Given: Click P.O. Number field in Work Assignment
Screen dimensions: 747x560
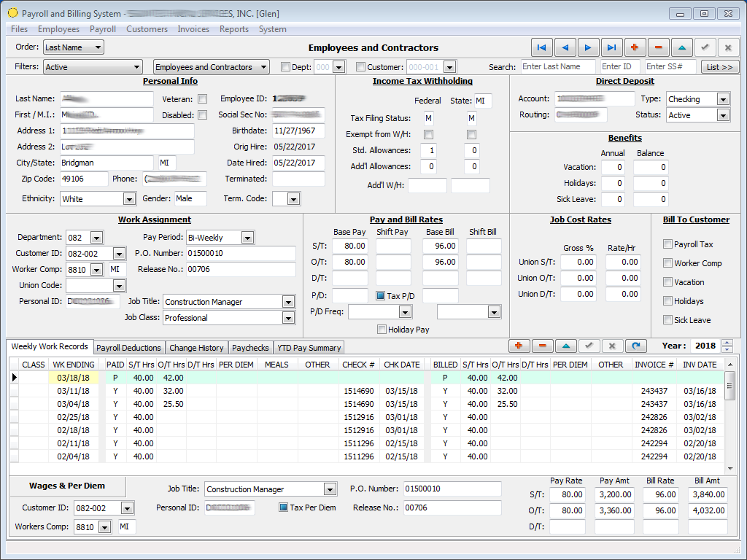Looking at the screenshot, I should click(241, 253).
